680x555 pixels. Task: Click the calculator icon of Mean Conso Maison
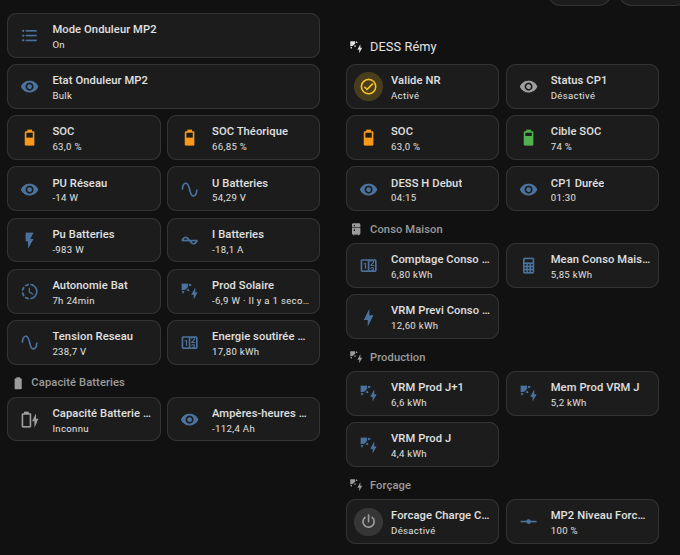pos(528,265)
